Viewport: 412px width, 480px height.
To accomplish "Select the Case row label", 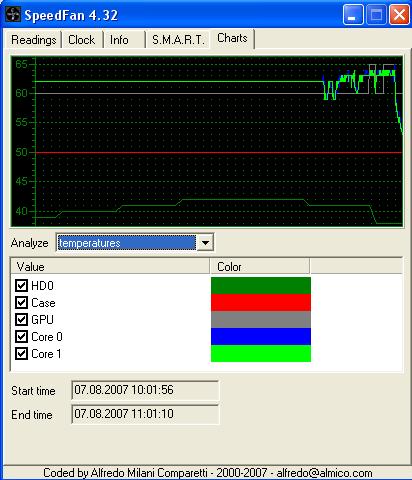I will (x=43, y=303).
